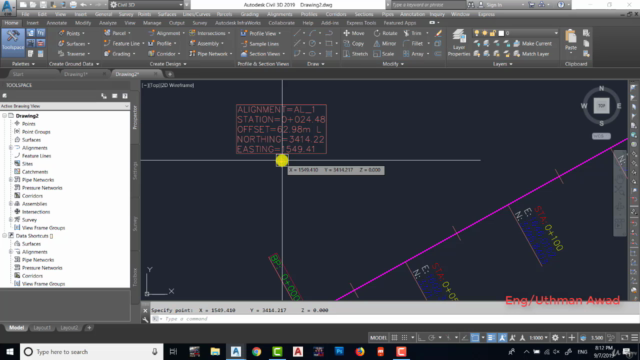Add a new layout with plus button
The height and width of the screenshot is (360, 640).
pos(89,328)
